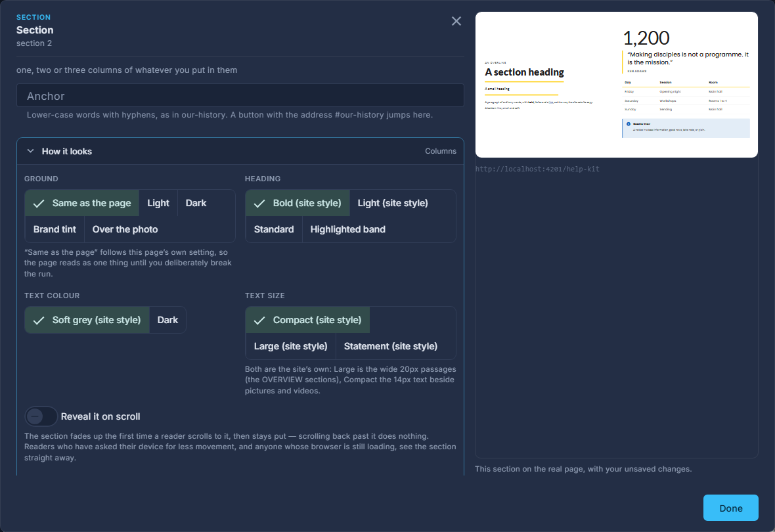
Task: Pick the Brand tint ground
Action: coord(55,229)
